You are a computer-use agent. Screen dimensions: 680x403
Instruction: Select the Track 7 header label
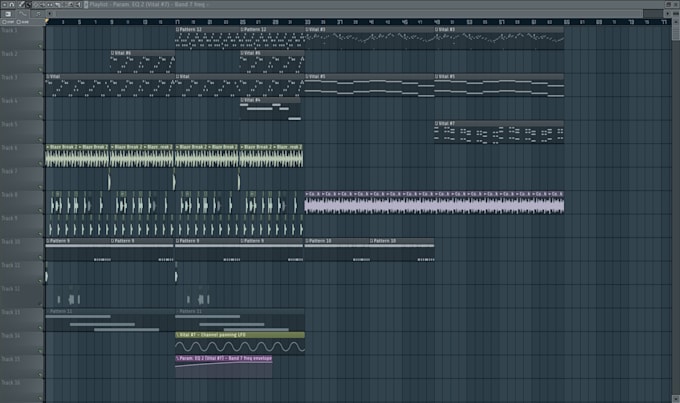tap(9, 171)
